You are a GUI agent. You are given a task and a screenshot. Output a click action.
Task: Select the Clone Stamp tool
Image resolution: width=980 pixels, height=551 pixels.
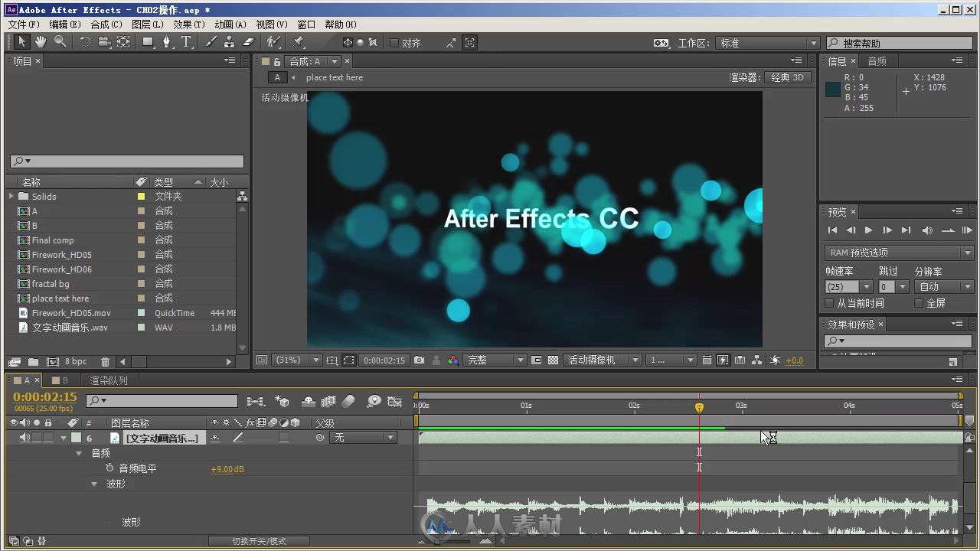pyautogui.click(x=230, y=42)
